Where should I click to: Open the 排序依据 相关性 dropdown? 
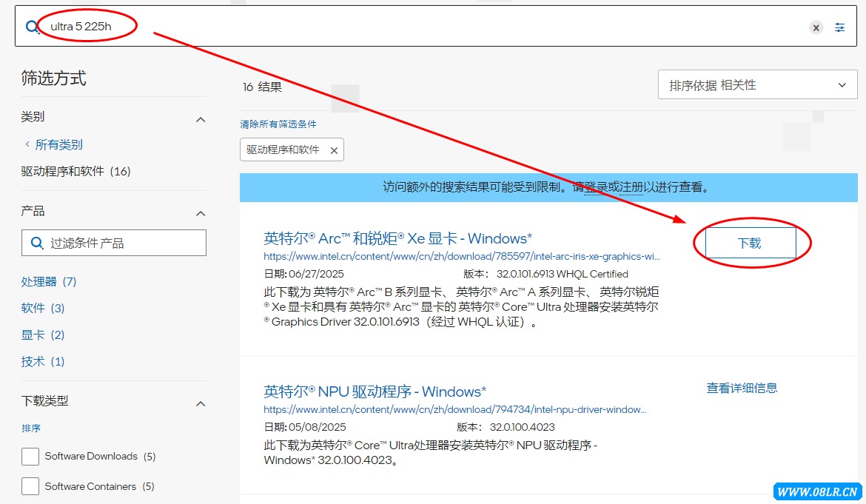point(757,85)
